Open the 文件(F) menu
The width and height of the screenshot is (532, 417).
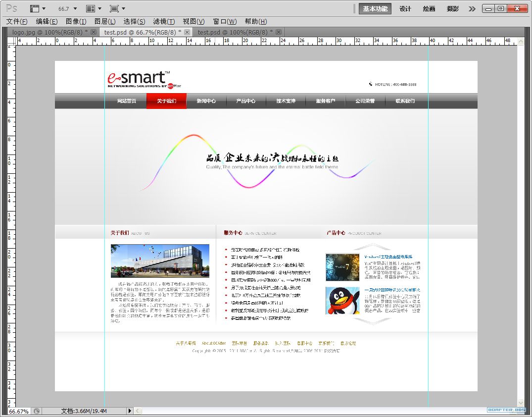point(17,21)
